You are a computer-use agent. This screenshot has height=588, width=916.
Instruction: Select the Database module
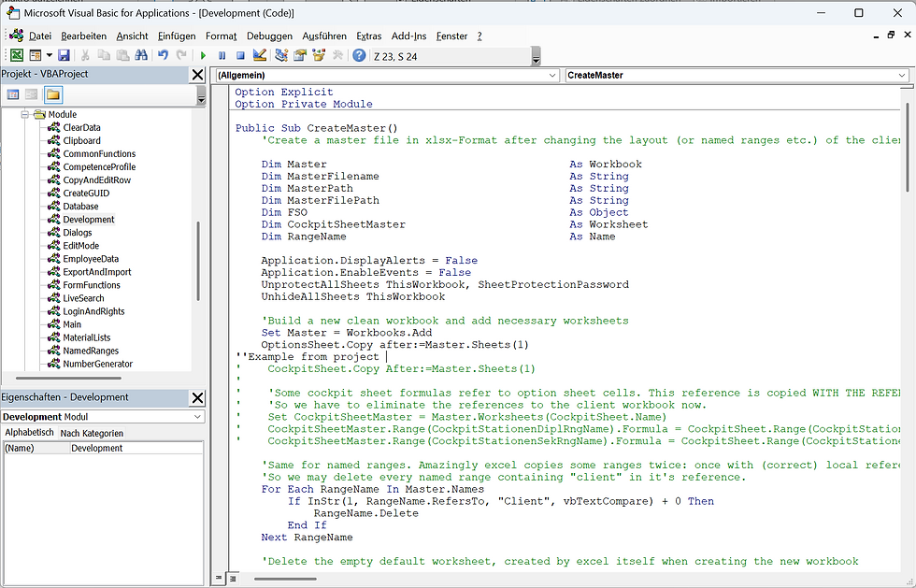(x=80, y=207)
